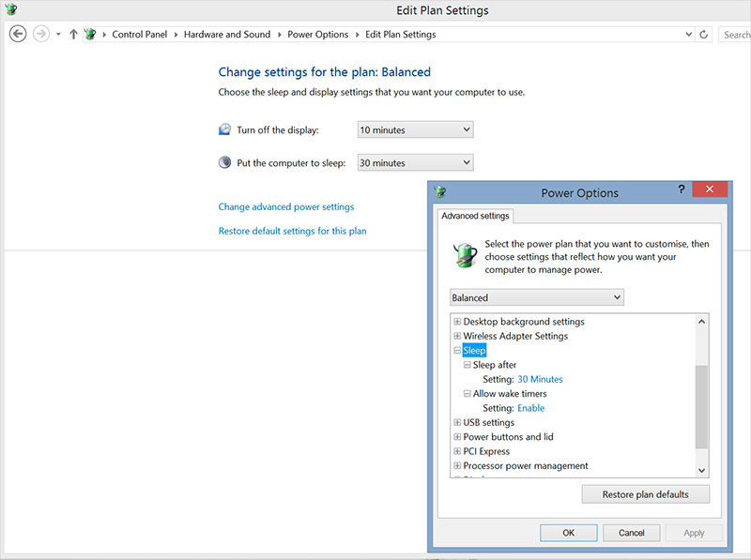This screenshot has width=751, height=560.
Task: Click the battery icon in Advanced settings
Action: click(x=465, y=255)
